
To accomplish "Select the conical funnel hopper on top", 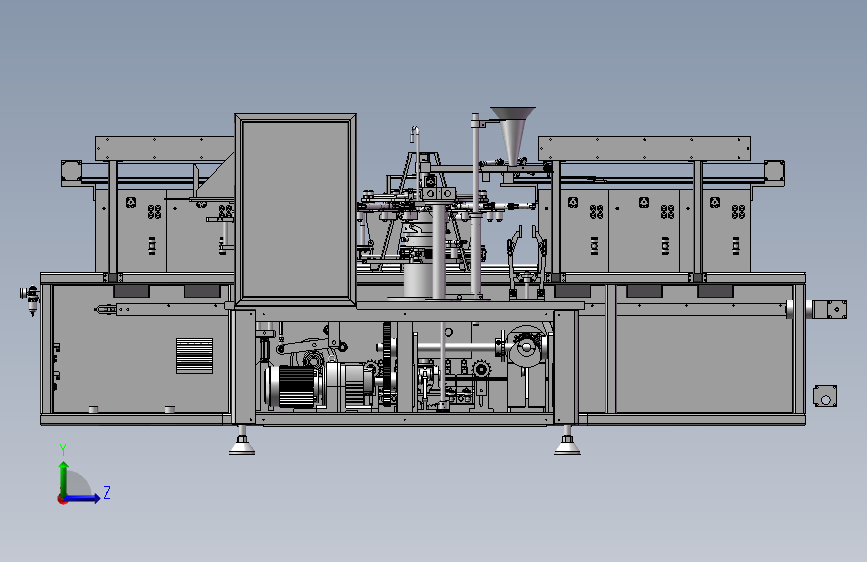I will (x=513, y=136).
